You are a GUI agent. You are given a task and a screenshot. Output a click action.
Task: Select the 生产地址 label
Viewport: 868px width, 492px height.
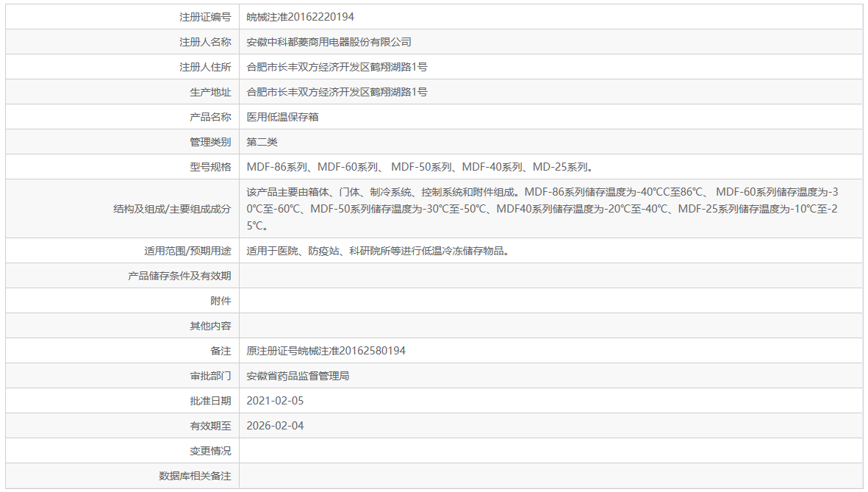pyautogui.click(x=210, y=92)
